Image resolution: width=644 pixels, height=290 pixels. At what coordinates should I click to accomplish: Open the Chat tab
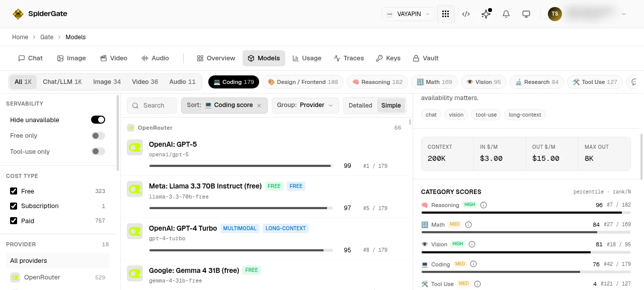tap(31, 58)
